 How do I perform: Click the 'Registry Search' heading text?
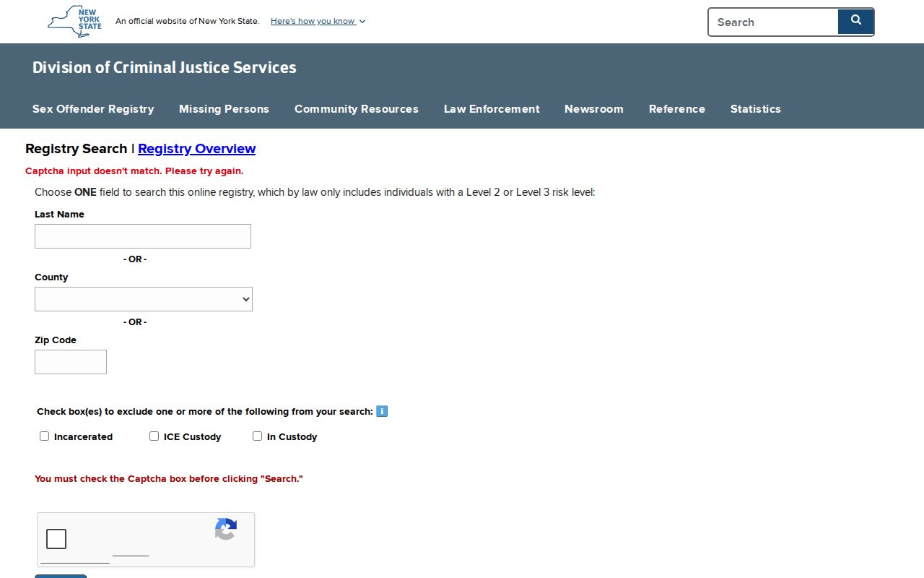click(76, 149)
